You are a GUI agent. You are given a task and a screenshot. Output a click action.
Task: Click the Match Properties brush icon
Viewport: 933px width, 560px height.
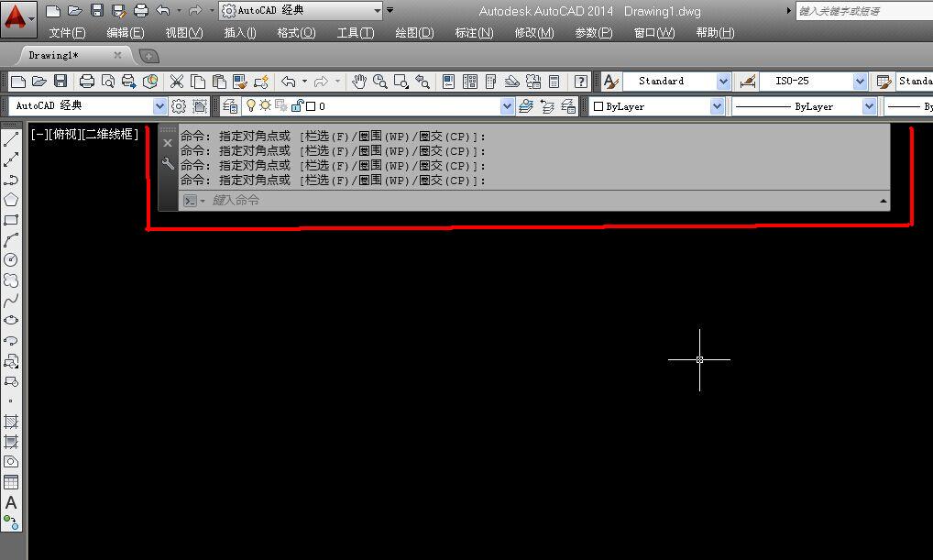[x=240, y=81]
